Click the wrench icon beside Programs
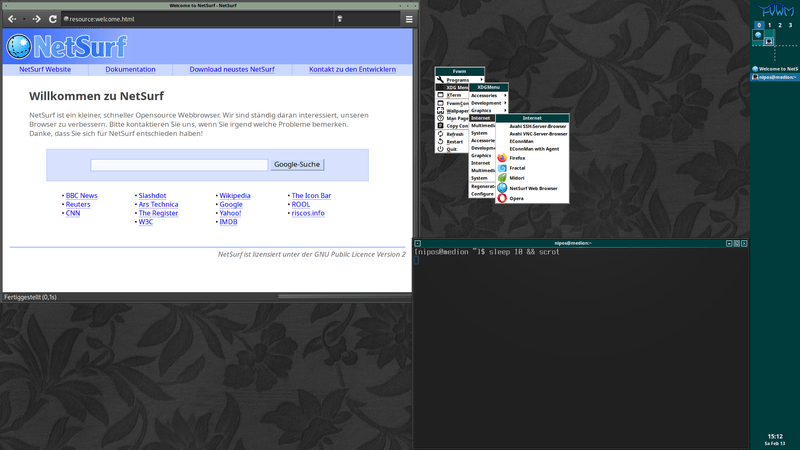 [x=440, y=80]
